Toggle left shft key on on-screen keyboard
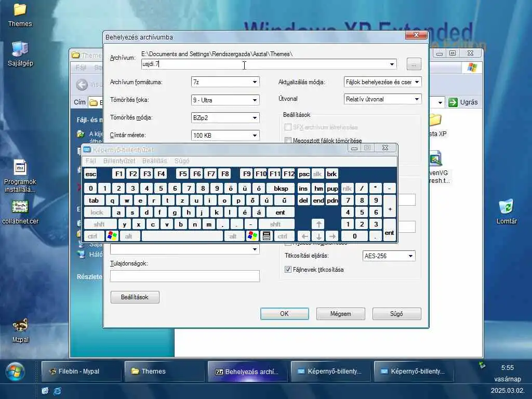 tap(99, 224)
